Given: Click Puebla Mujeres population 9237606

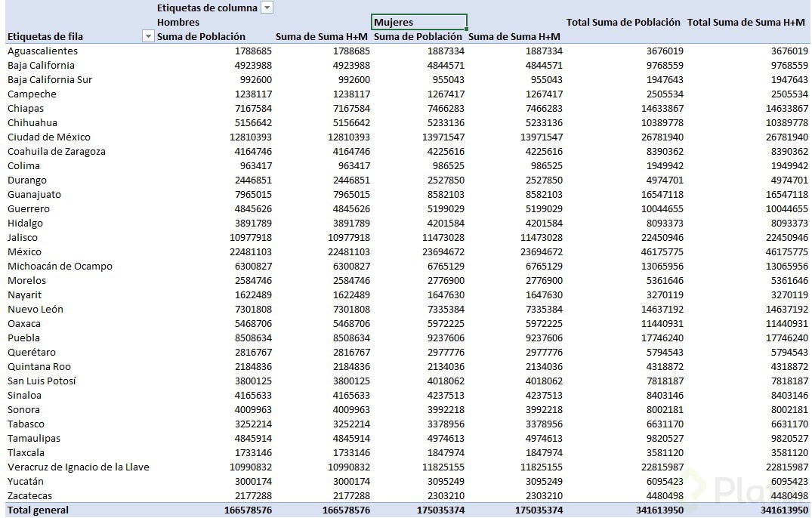Looking at the screenshot, I should (x=446, y=338).
